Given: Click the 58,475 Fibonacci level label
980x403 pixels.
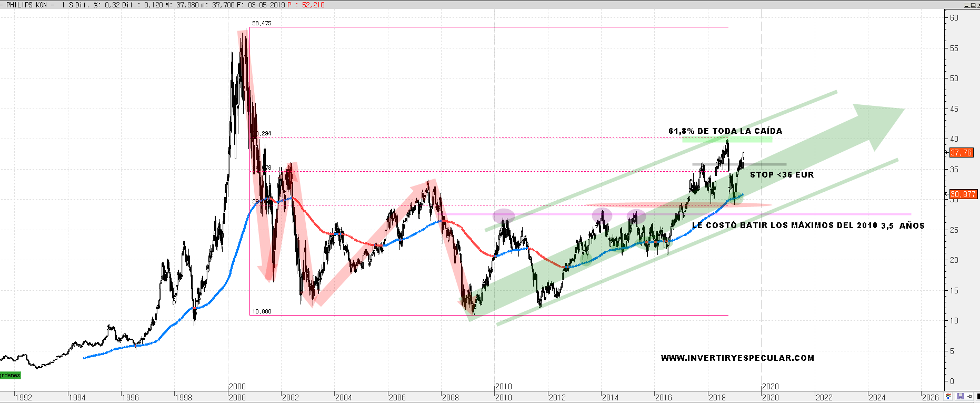Looking at the screenshot, I should 262,24.
